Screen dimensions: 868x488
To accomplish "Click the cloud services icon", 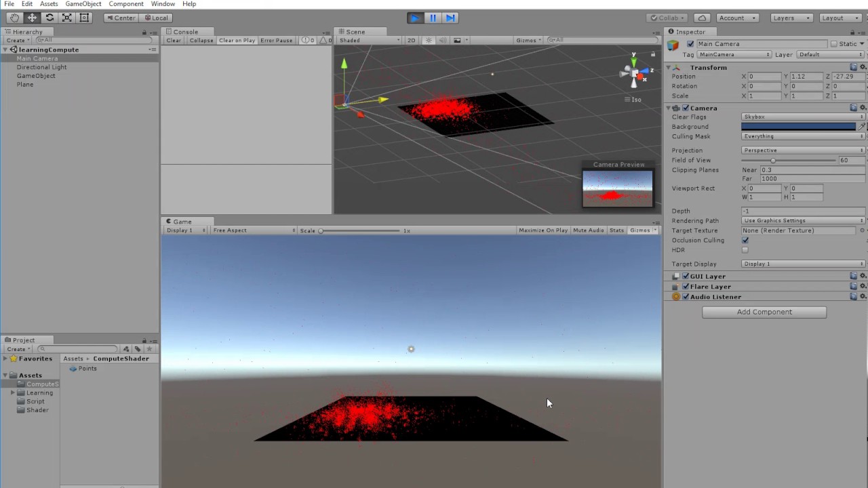I will coord(702,18).
